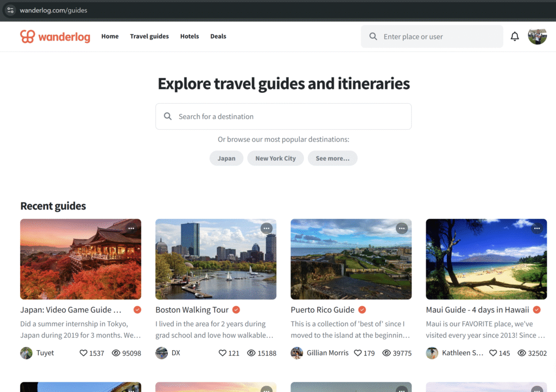556x392 pixels.
Task: Open the user profile avatar menu
Action: tap(537, 36)
